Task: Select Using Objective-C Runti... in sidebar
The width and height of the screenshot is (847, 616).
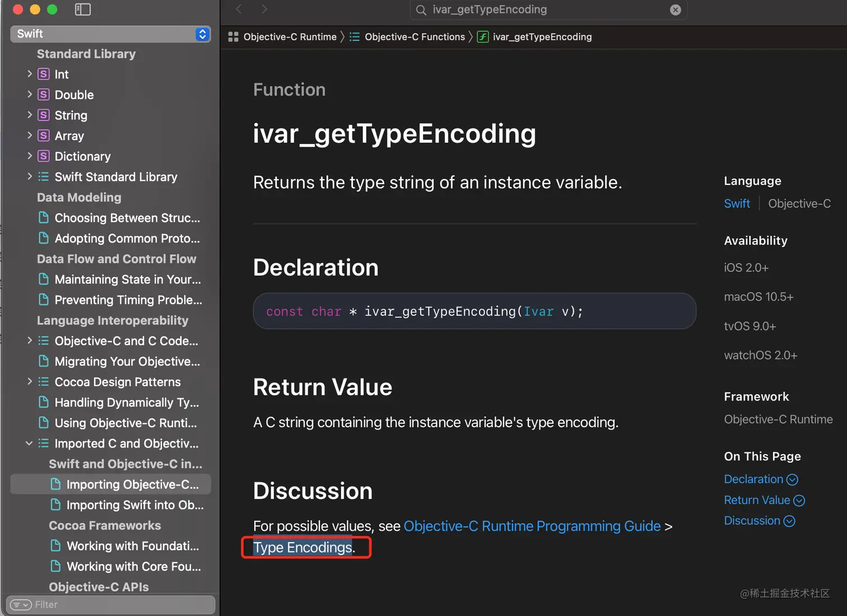Action: tap(110, 423)
